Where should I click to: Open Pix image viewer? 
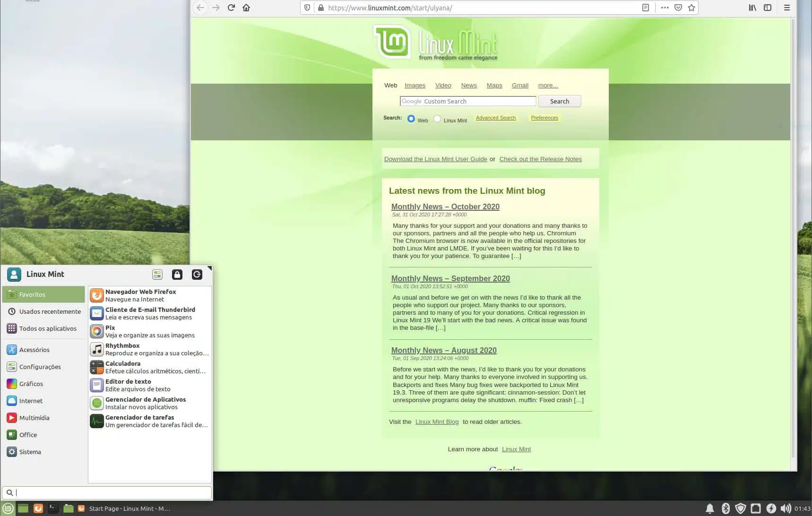(x=150, y=331)
